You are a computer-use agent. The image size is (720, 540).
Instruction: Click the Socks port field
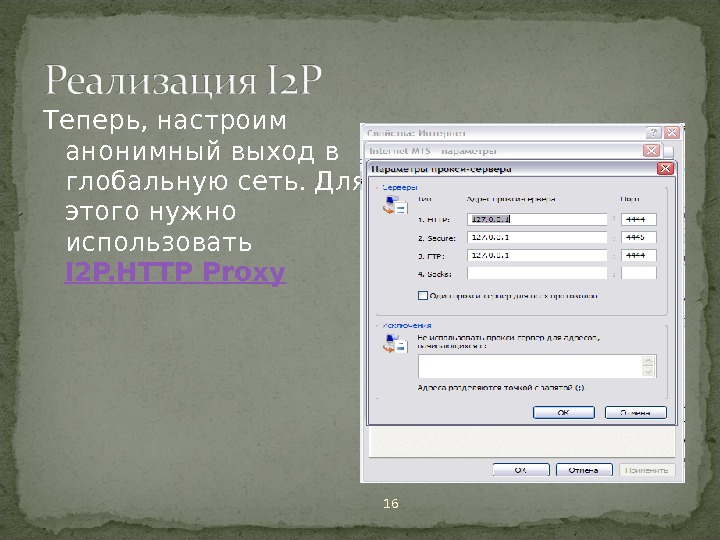(639, 273)
